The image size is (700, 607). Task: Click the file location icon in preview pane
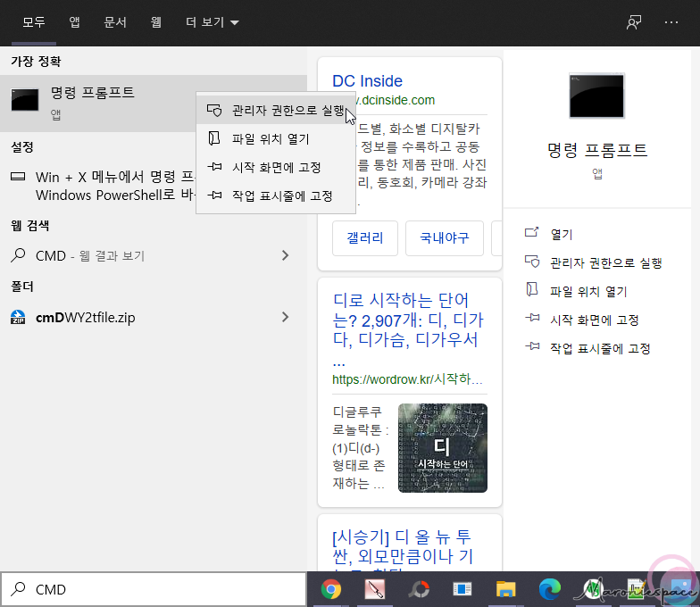click(532, 289)
